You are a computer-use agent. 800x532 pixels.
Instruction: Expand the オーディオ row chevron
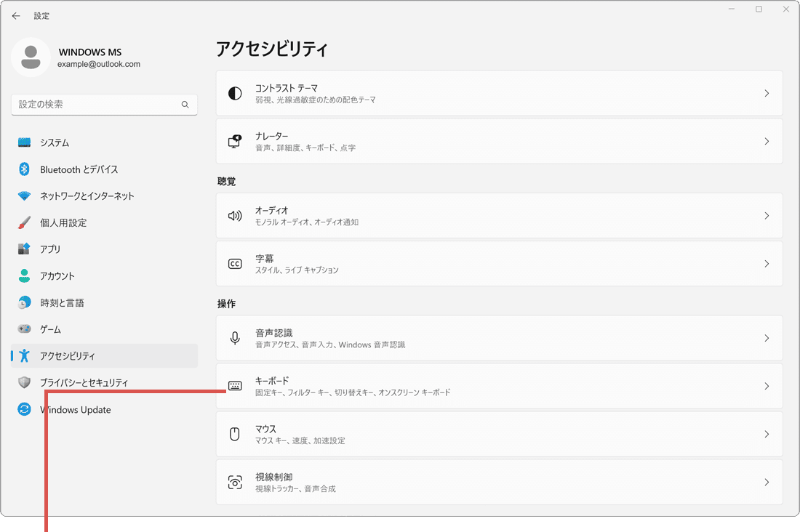(x=767, y=215)
